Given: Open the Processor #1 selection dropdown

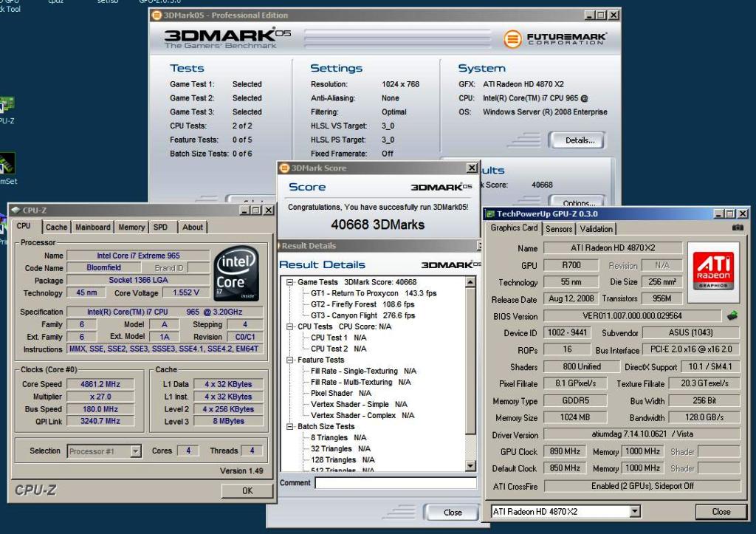Looking at the screenshot, I should click(x=136, y=451).
